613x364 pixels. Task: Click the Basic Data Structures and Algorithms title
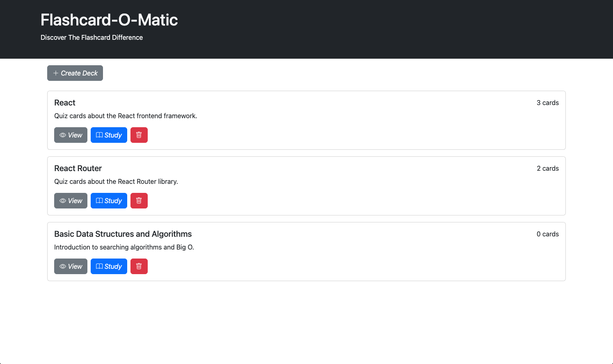123,234
